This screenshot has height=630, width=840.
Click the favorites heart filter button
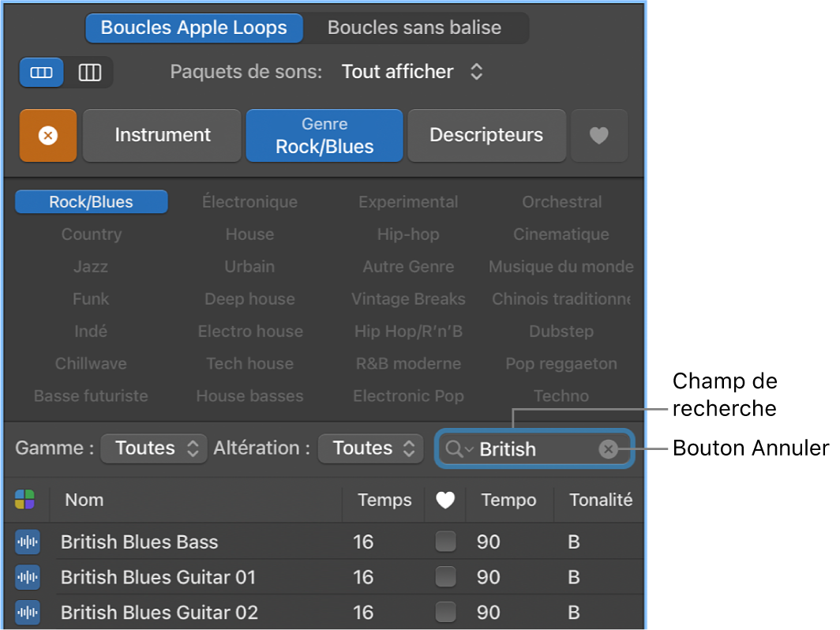point(599,135)
